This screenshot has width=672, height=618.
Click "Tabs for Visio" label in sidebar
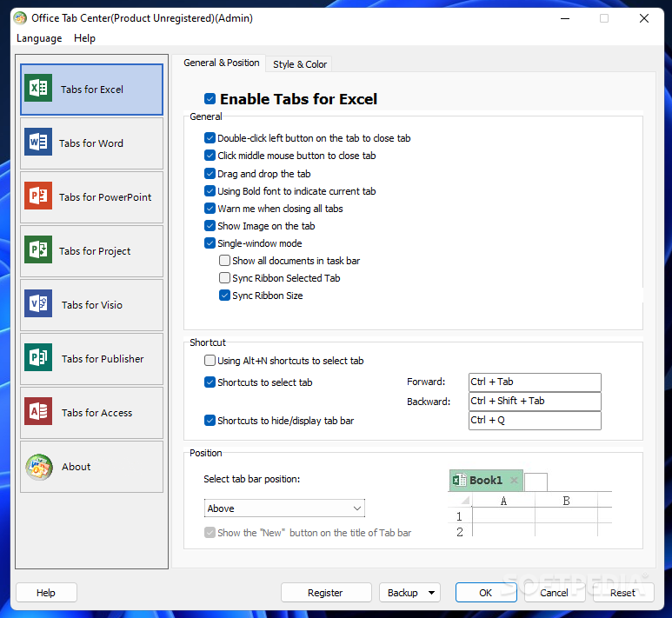pyautogui.click(x=92, y=305)
